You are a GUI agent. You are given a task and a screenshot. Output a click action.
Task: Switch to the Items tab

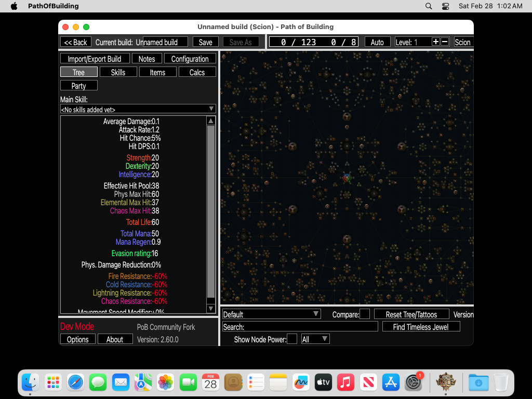tap(158, 72)
